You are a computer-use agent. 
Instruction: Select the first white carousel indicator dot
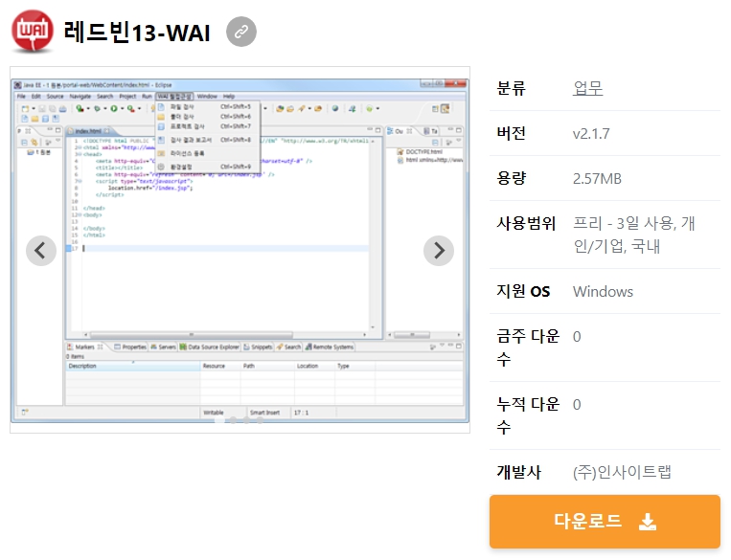coord(219,420)
